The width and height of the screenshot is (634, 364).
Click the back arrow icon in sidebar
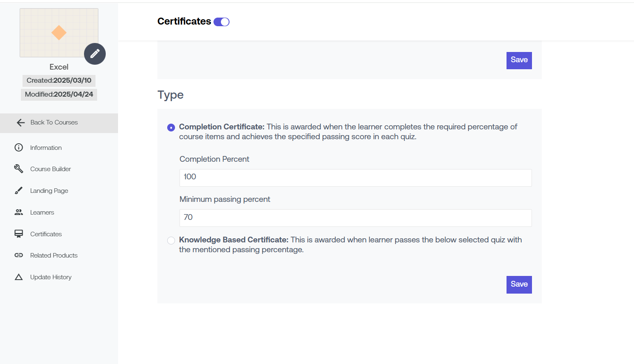coord(21,122)
